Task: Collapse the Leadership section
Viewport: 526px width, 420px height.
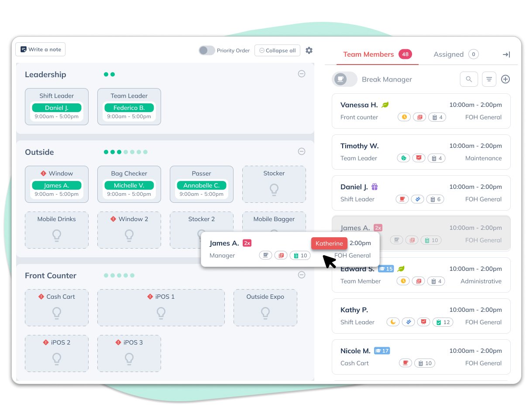Action: tap(302, 74)
